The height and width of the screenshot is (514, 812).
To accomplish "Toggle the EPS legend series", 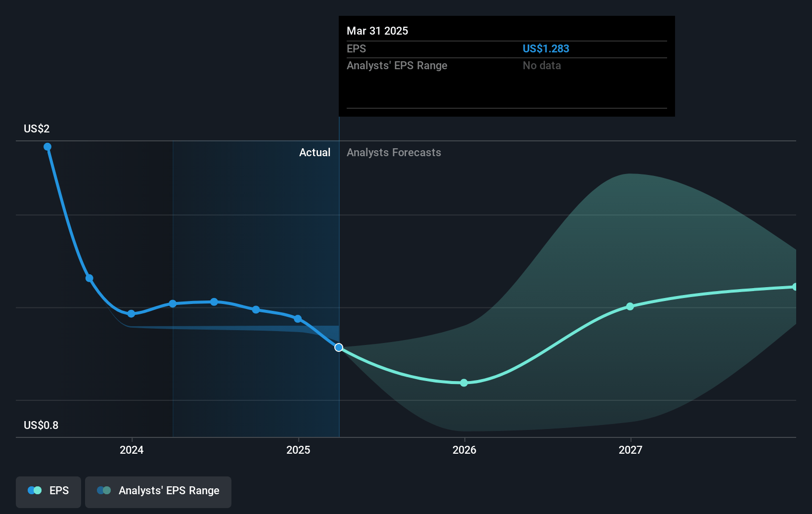I will point(48,492).
